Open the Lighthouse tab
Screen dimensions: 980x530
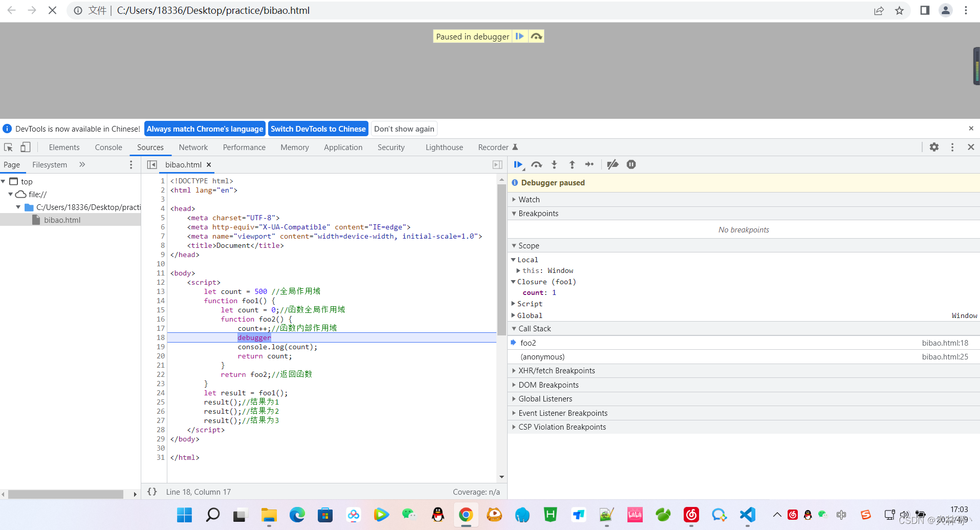tap(444, 147)
